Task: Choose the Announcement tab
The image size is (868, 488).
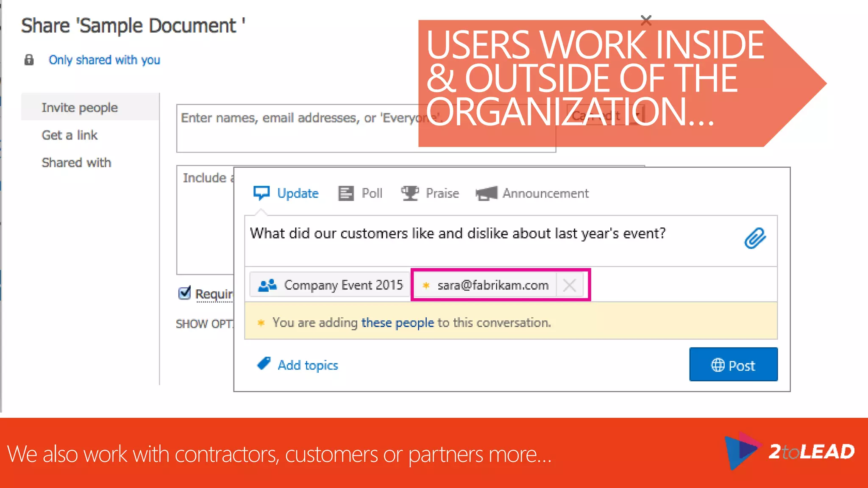Action: (532, 194)
